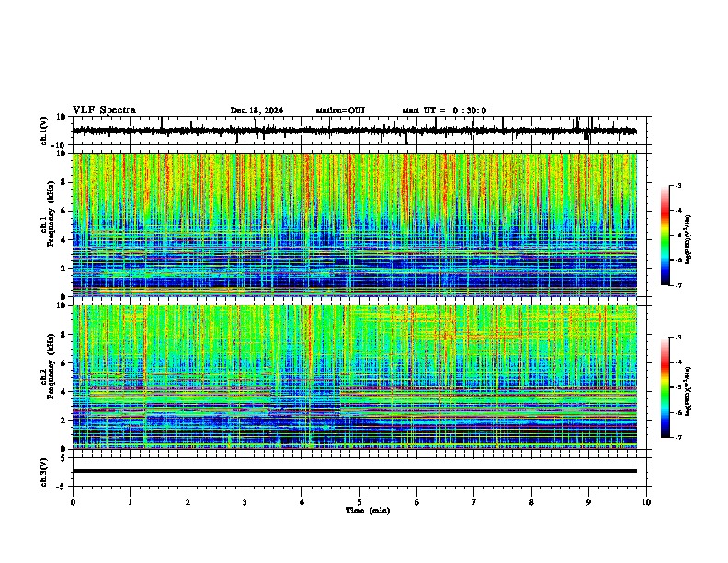This screenshot has height=563, width=728.
Task: Click inside the ch.1 spectrogram panel
Action: [355, 224]
